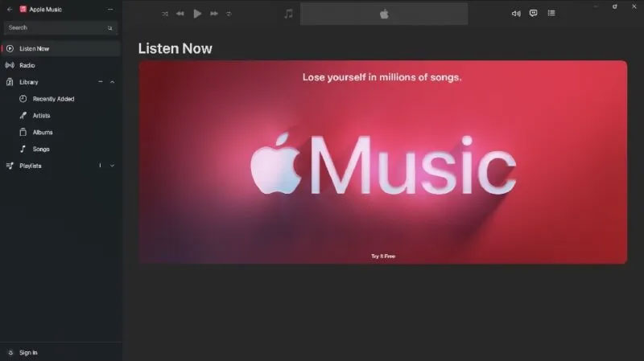The width and height of the screenshot is (644, 361).
Task: Open the Albums list
Action: [x=43, y=133]
